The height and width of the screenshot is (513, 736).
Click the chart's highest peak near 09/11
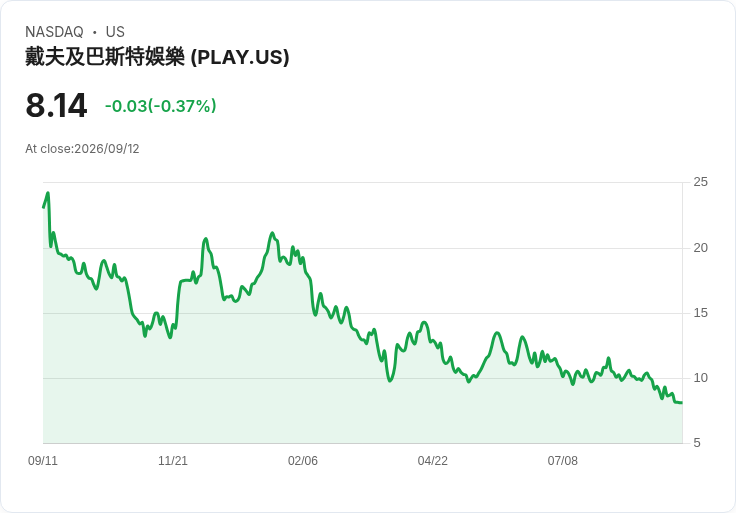coord(48,193)
